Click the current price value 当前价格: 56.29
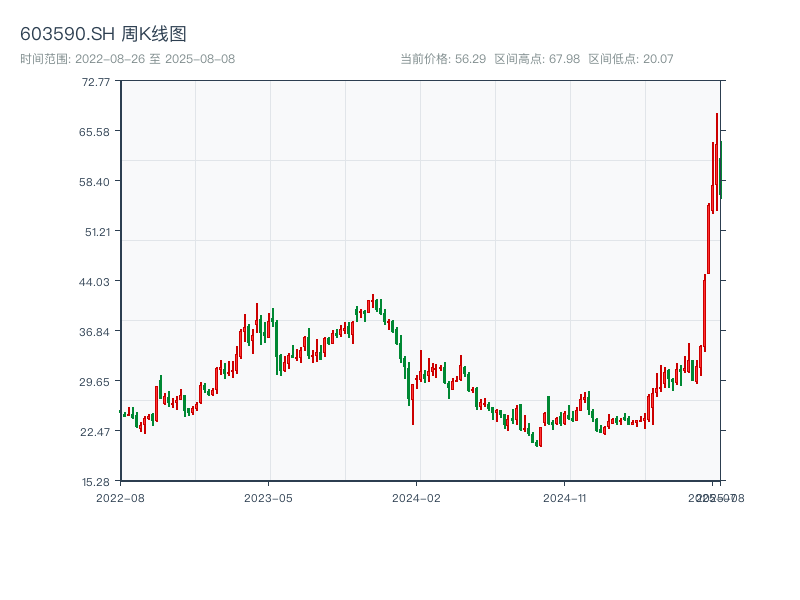 pos(443,59)
